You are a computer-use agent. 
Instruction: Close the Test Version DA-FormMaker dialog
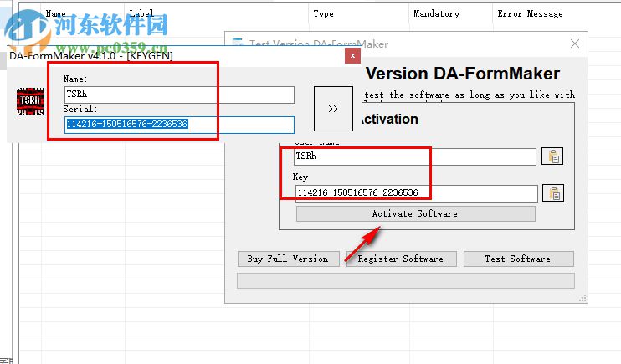pos(575,44)
